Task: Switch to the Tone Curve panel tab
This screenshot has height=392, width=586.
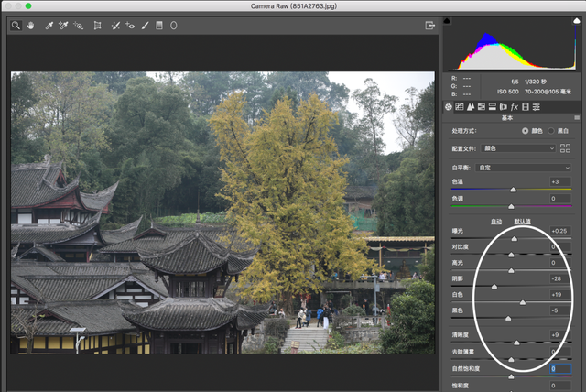Action: [x=460, y=107]
